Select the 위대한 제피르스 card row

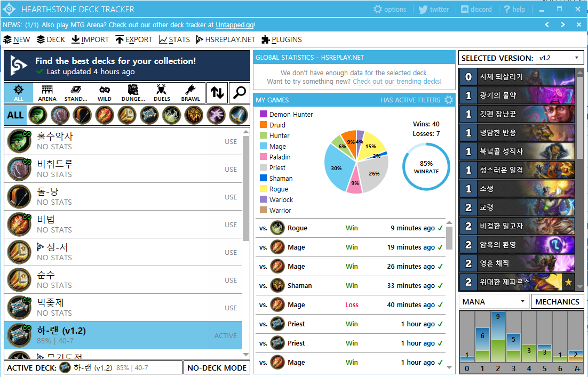517,282
